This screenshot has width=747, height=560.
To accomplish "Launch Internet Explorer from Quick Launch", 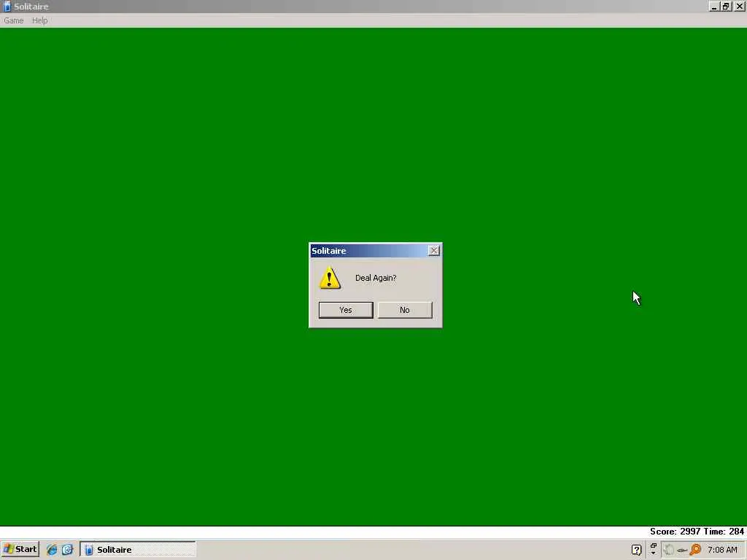I will 52,550.
